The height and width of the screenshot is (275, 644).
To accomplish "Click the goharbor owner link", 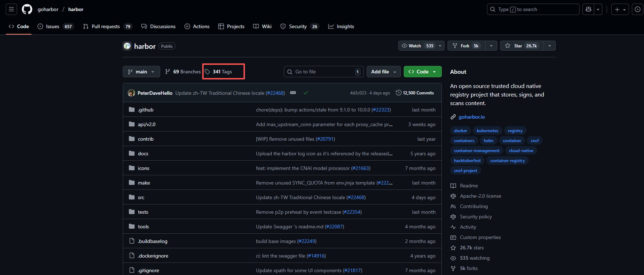I will click(48, 9).
